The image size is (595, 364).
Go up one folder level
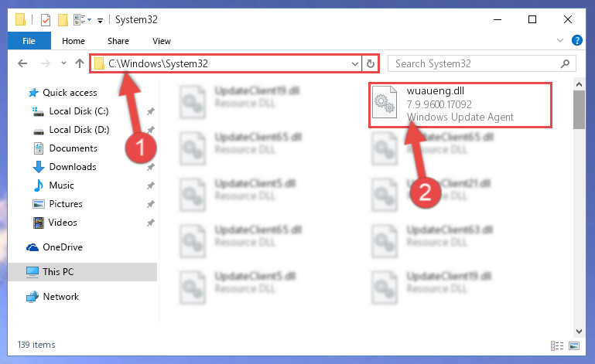(x=80, y=63)
